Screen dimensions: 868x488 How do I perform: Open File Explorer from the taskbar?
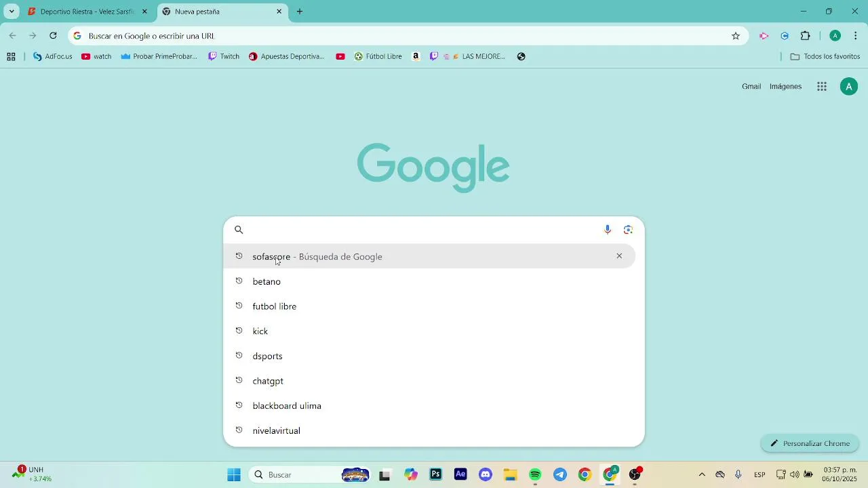point(510,474)
